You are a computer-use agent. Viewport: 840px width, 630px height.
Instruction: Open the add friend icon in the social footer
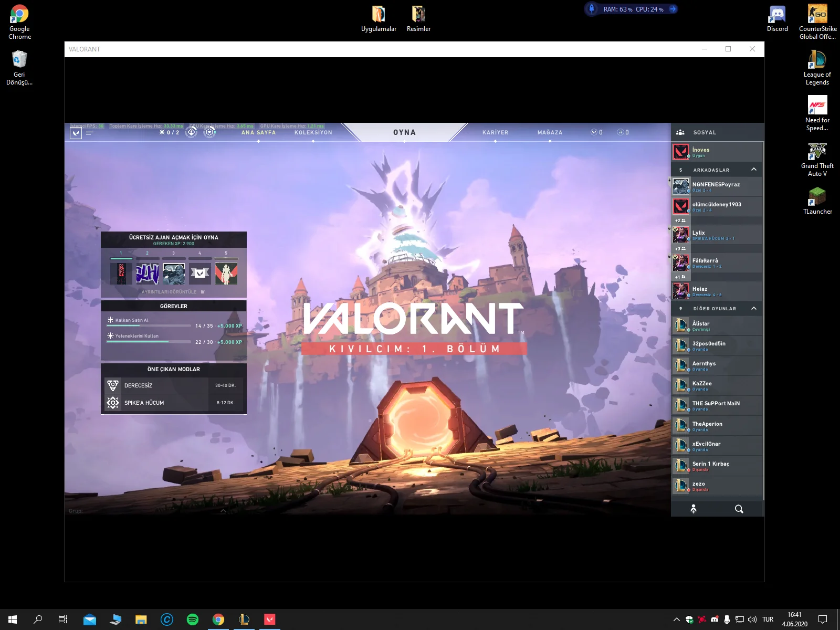tap(694, 509)
